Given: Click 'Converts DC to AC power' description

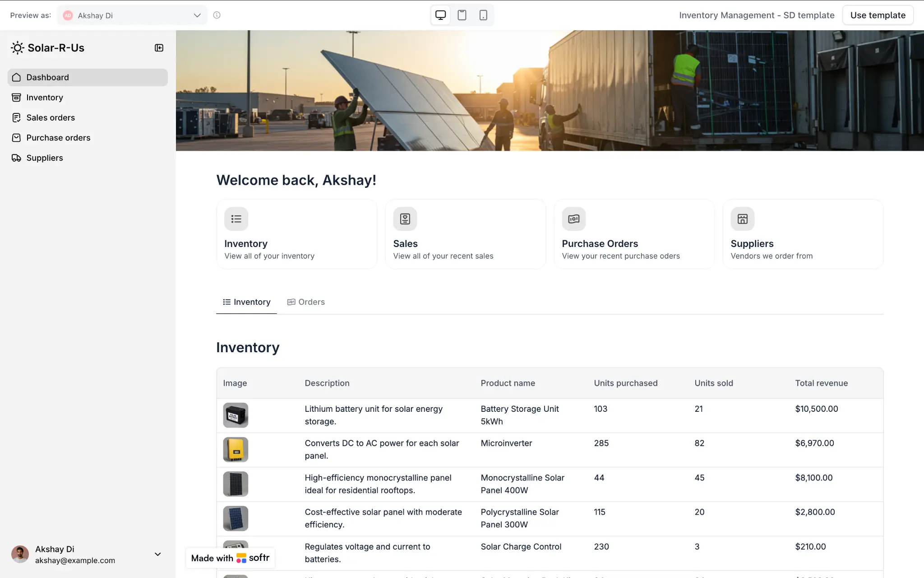Looking at the screenshot, I should click(x=382, y=449).
